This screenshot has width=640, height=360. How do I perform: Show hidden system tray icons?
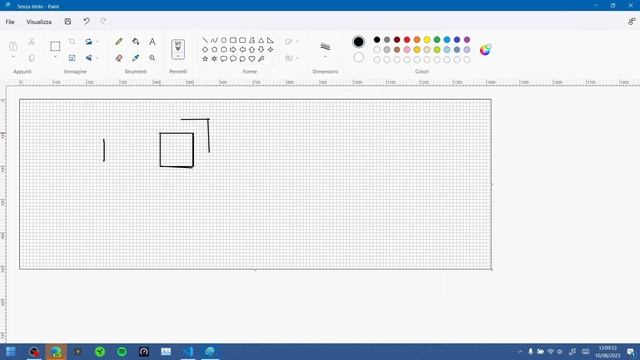pos(520,351)
